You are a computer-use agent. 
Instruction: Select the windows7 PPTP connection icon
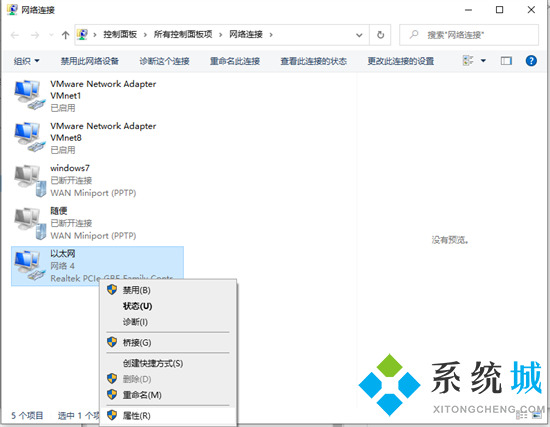[29, 180]
